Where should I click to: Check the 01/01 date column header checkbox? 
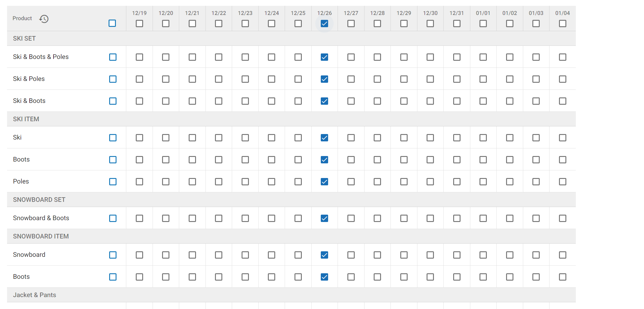pos(483,24)
